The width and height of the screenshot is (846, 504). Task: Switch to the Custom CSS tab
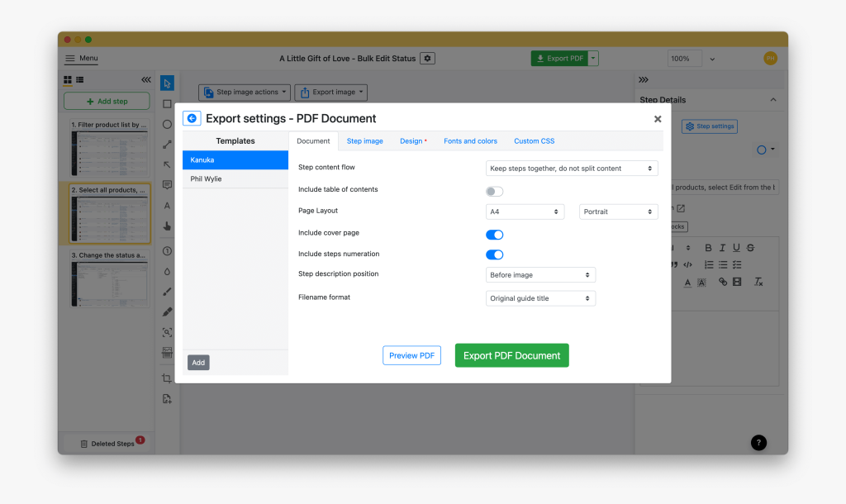(535, 140)
